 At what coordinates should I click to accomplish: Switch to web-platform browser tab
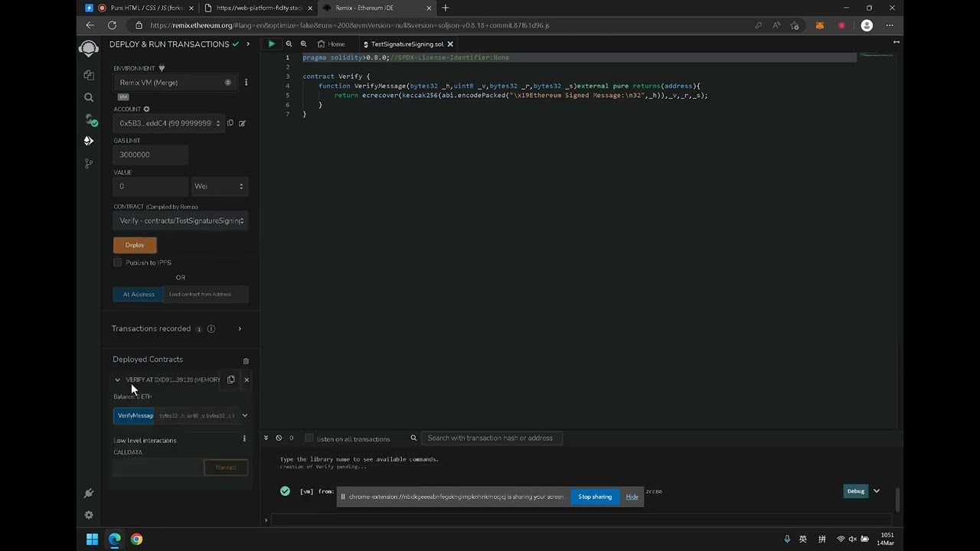260,8
